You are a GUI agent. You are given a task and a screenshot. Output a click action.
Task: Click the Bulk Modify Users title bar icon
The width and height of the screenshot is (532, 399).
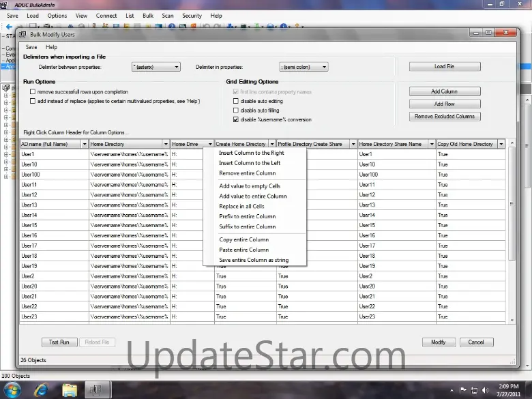pyautogui.click(x=23, y=34)
